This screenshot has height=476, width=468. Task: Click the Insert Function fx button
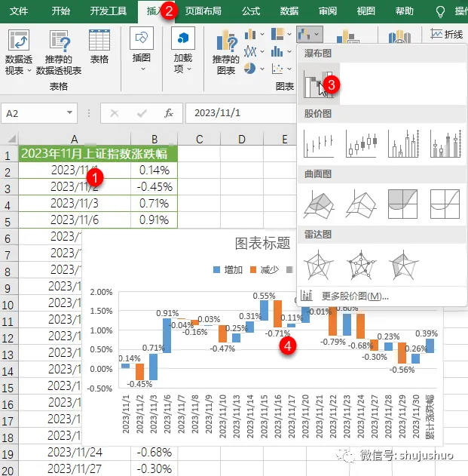[x=169, y=113]
